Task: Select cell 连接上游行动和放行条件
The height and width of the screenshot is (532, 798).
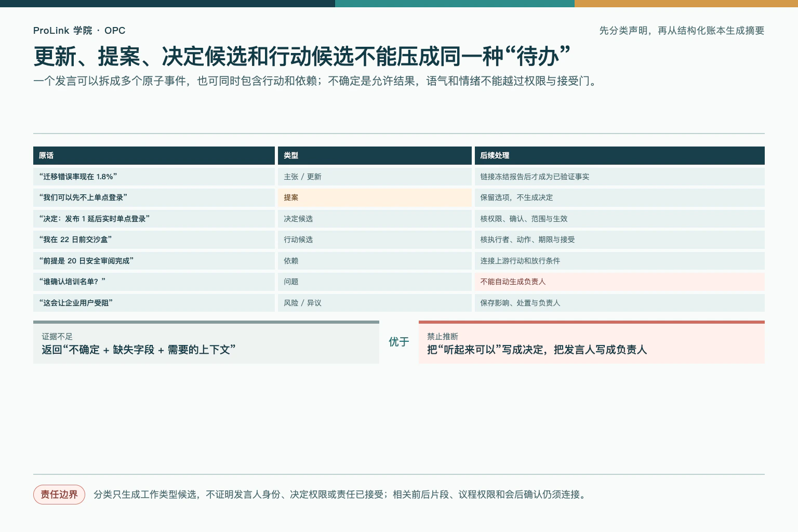Action: (x=620, y=261)
